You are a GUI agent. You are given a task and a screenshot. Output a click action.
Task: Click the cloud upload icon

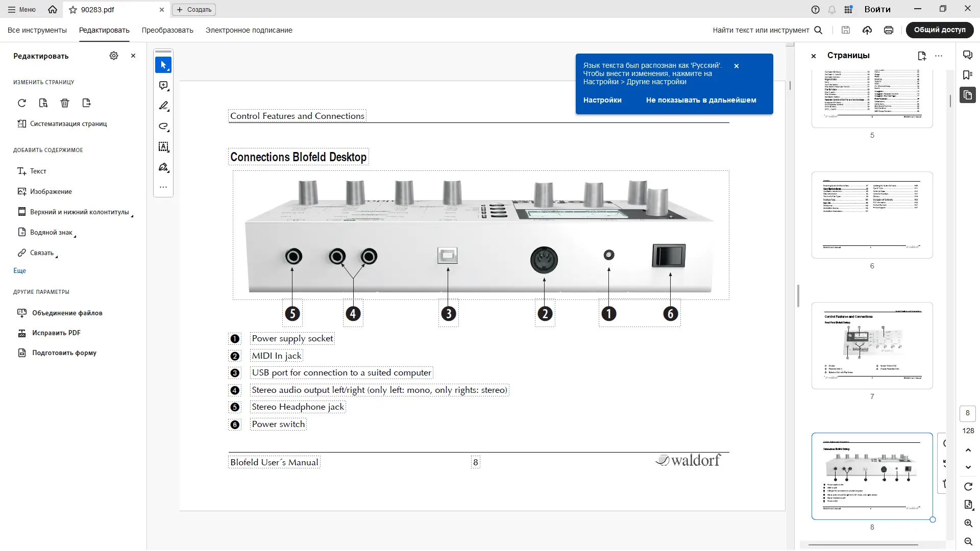point(867,30)
